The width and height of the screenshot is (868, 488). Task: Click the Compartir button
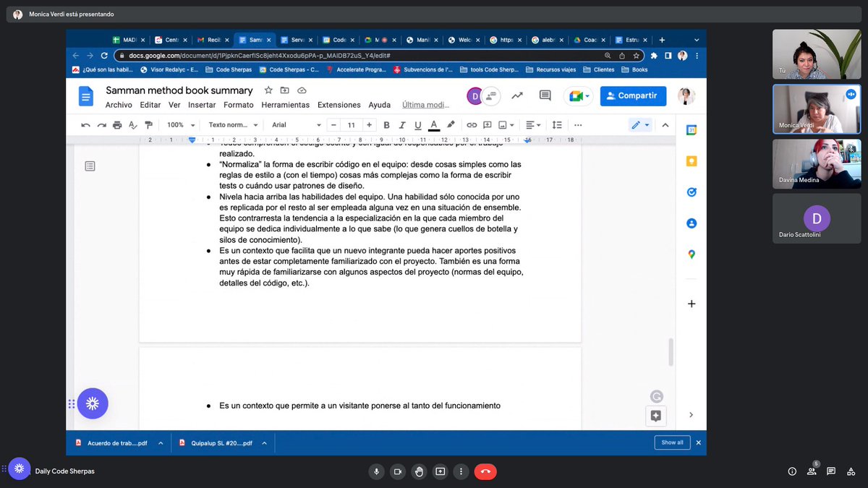click(x=633, y=95)
